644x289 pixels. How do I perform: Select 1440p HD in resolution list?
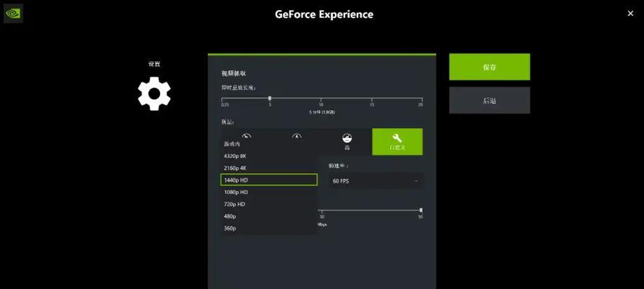point(269,180)
